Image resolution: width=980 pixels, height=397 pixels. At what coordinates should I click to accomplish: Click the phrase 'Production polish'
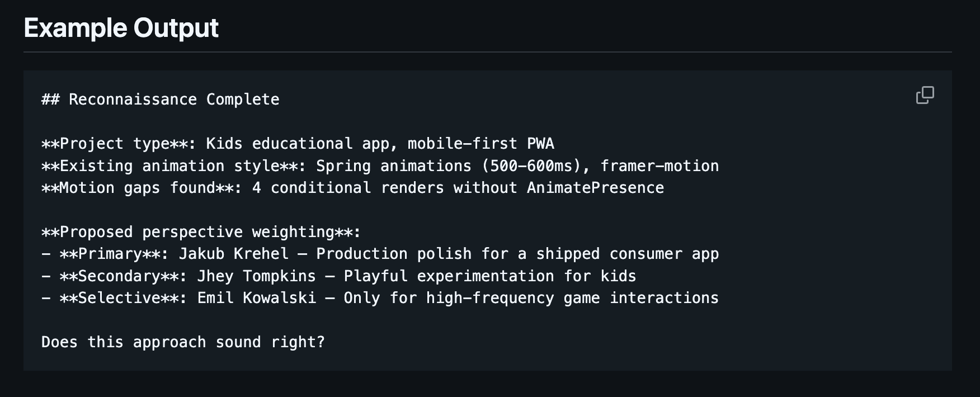(x=394, y=254)
